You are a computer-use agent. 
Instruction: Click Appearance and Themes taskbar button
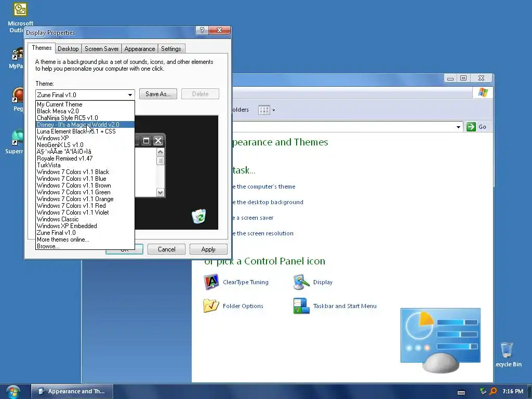click(72, 391)
